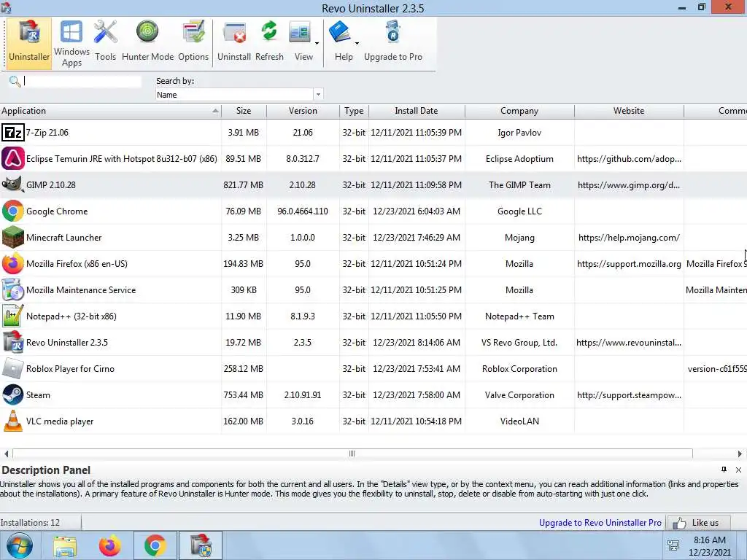
Task: Open Options from the toolbar
Action: (x=193, y=43)
